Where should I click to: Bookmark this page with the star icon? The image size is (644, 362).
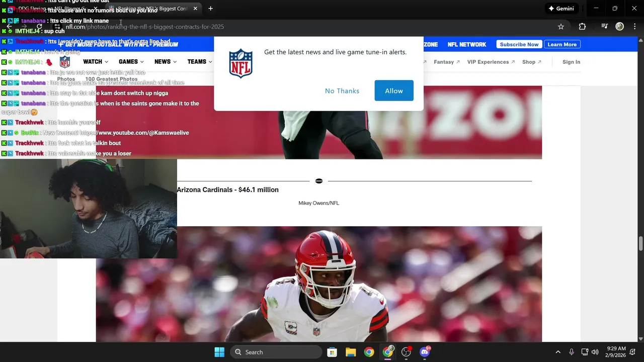pyautogui.click(x=561, y=27)
